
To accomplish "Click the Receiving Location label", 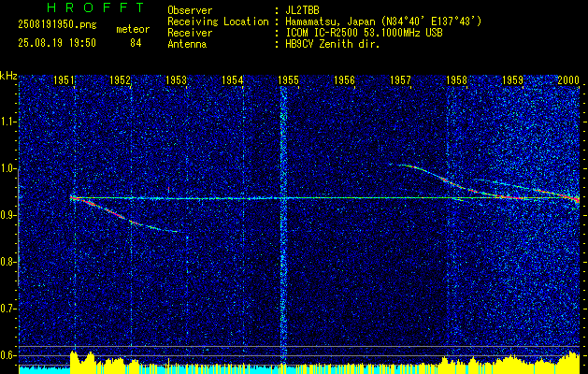I will (x=218, y=22).
